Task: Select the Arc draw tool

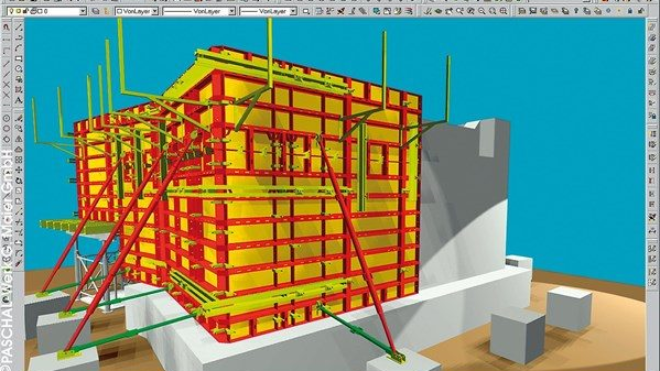Action: 19,47
